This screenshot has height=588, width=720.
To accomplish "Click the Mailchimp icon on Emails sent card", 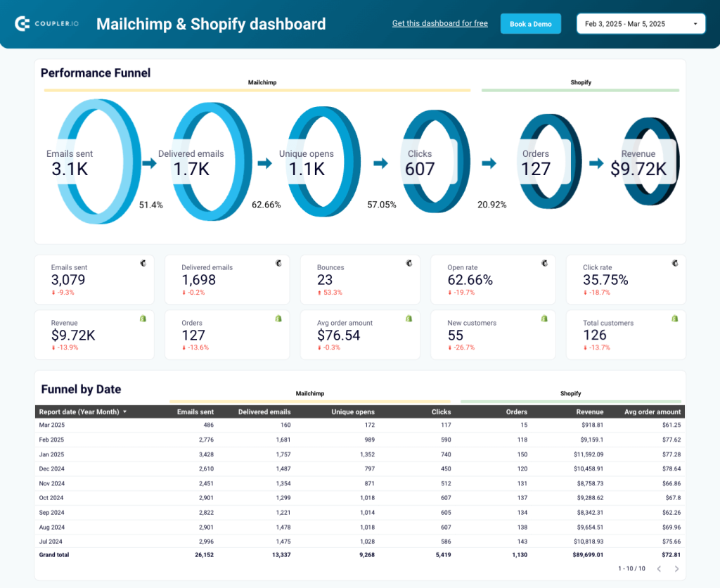I will 143,263.
